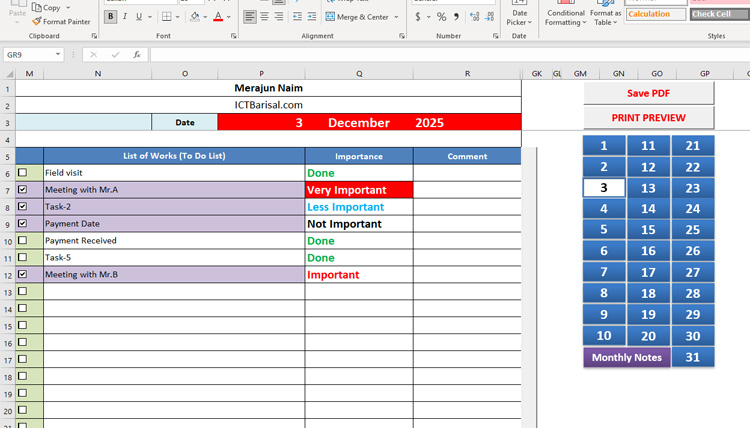The height and width of the screenshot is (428, 750).
Task: Expand the Merge & Center dropdown arrow
Action: point(396,17)
